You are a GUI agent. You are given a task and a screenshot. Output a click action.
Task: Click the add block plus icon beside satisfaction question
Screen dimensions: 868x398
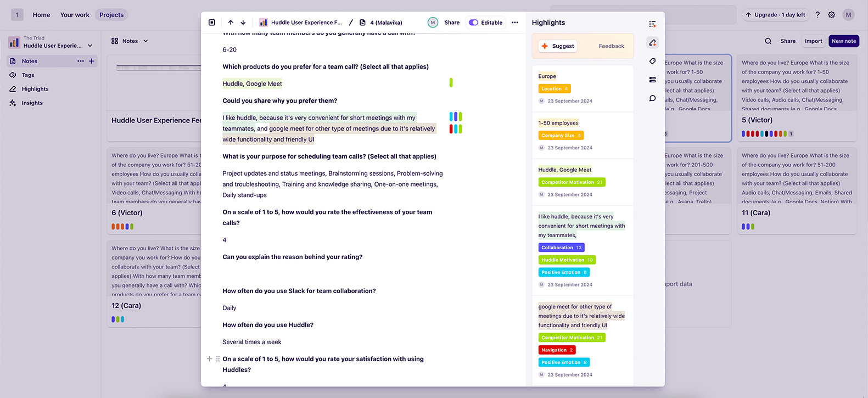209,359
